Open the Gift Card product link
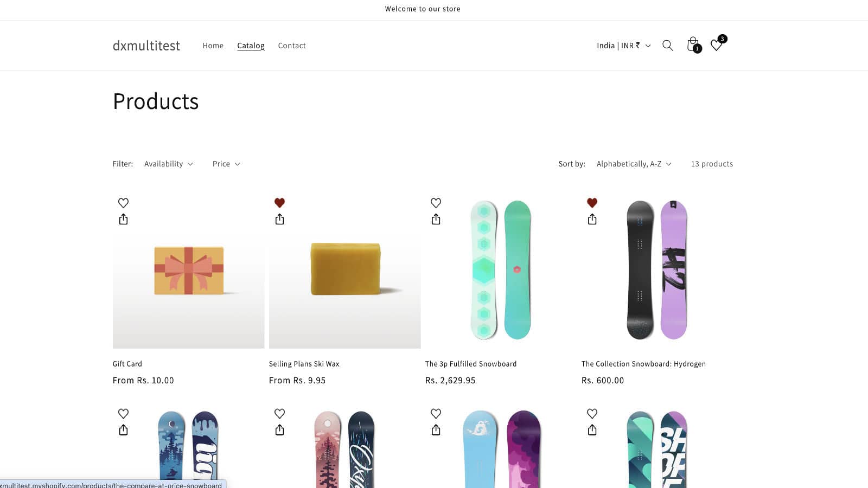 pyautogui.click(x=127, y=364)
